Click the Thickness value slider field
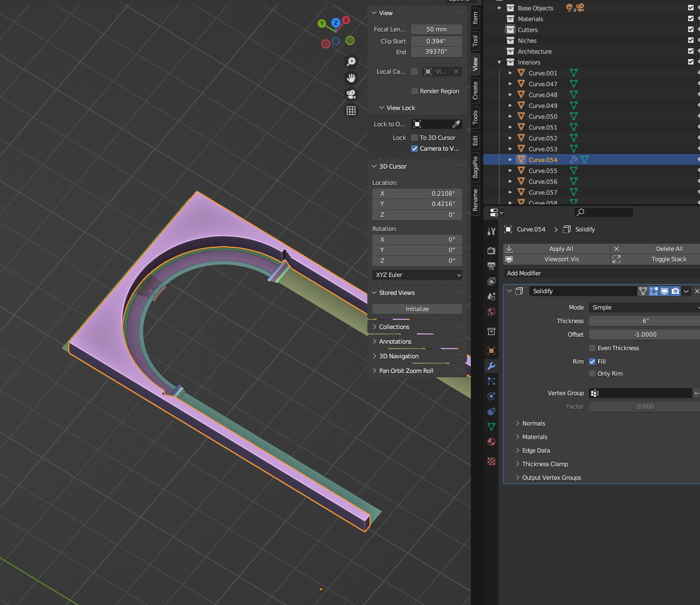The image size is (700, 605). (644, 321)
